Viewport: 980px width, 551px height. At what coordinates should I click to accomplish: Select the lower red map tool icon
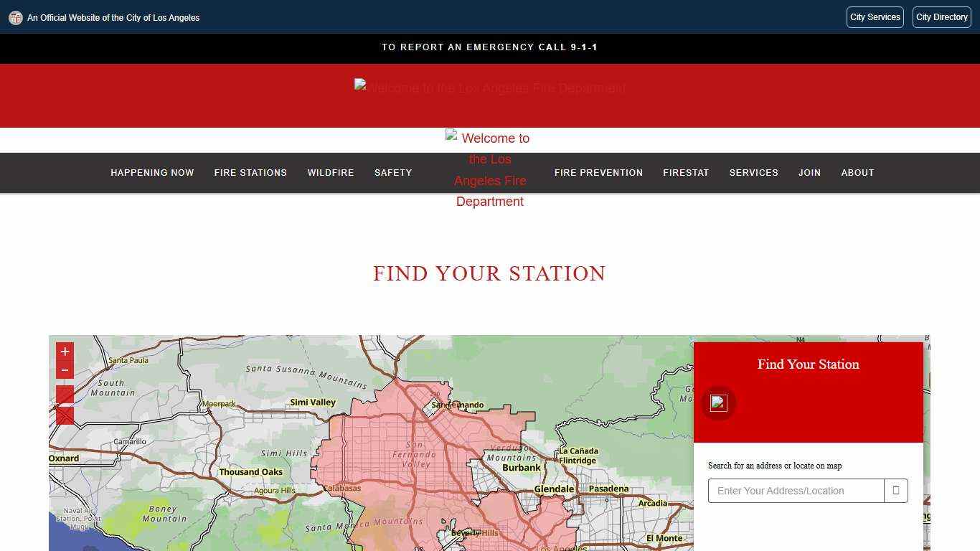(65, 415)
